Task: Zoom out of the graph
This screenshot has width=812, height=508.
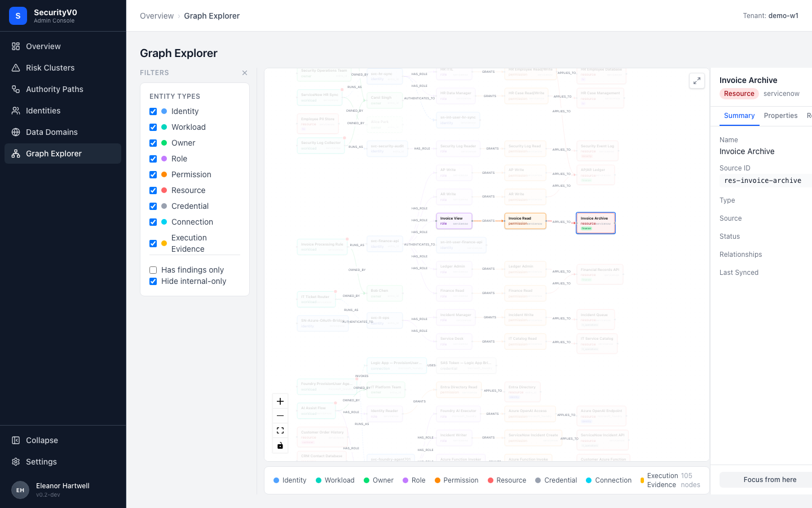Action: [280, 416]
